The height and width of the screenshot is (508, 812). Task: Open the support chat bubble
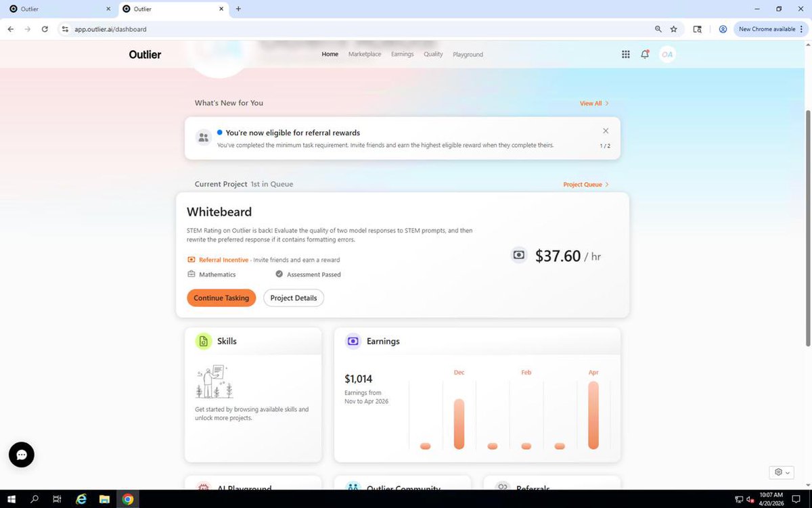pyautogui.click(x=22, y=455)
